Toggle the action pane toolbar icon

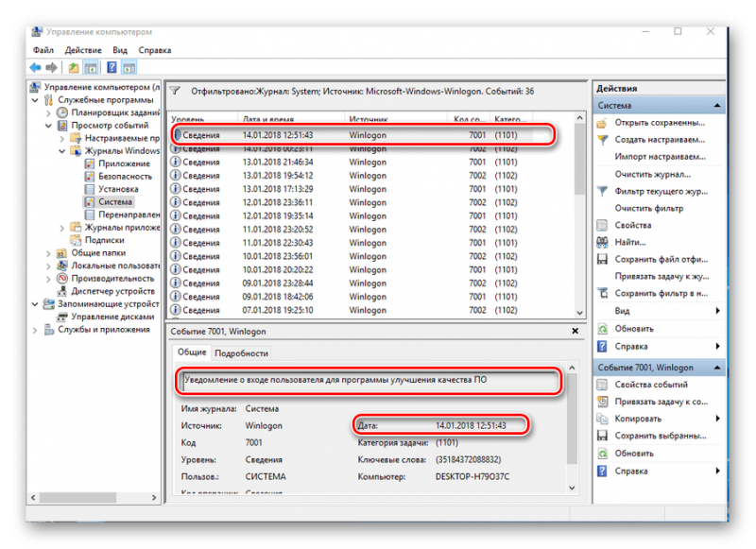click(x=129, y=67)
